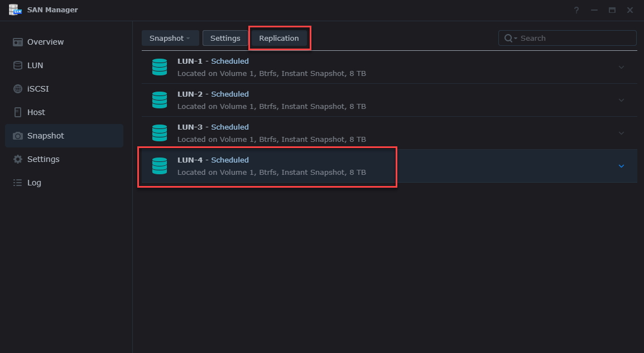
Task: Expand the LUN-3 row chevron
Action: coord(621,133)
